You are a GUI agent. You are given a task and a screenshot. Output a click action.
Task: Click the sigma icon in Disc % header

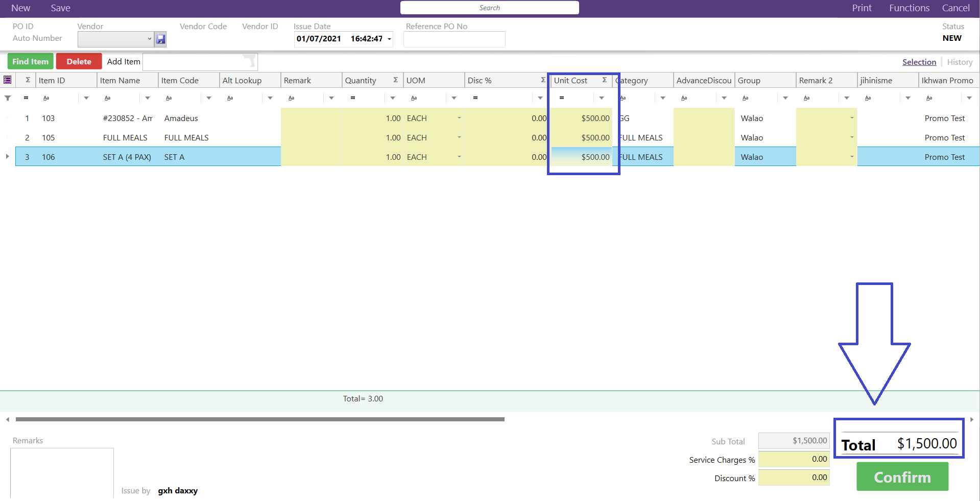pos(543,80)
